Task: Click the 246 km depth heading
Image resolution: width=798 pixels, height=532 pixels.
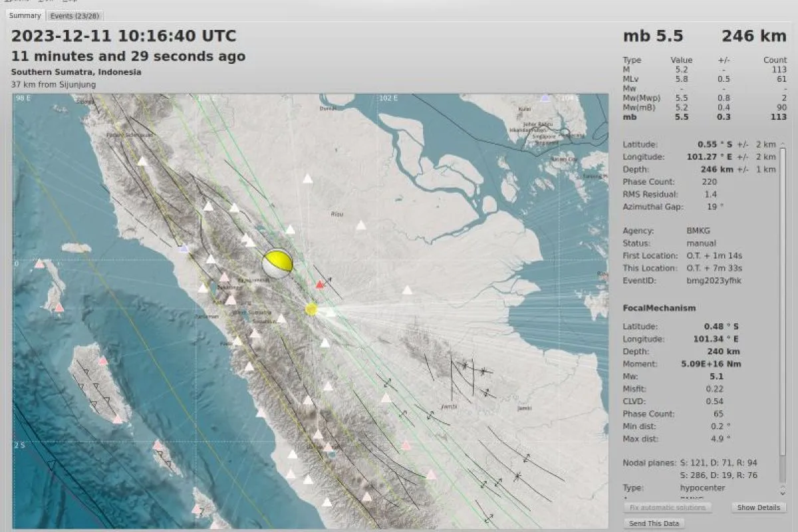Action: coord(754,36)
